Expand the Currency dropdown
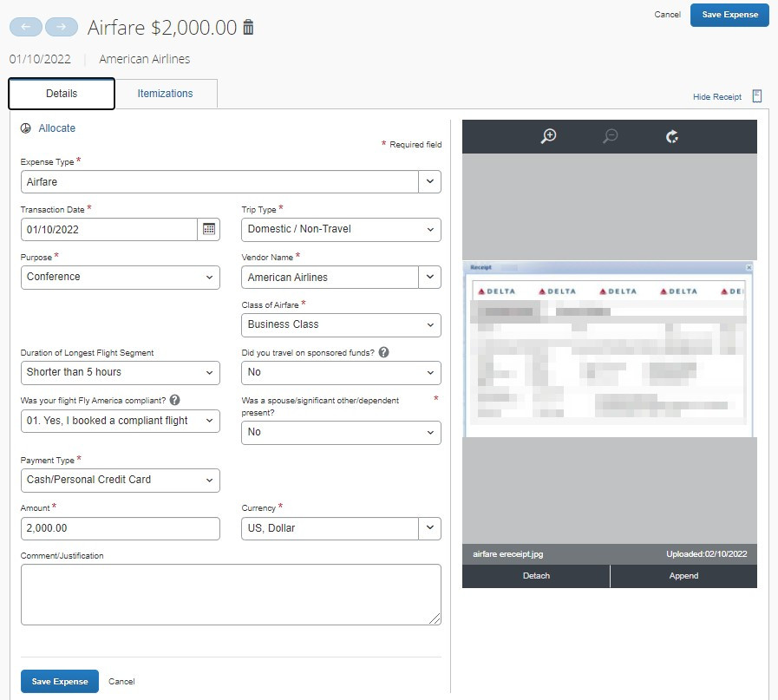The height and width of the screenshot is (700, 778). click(429, 527)
